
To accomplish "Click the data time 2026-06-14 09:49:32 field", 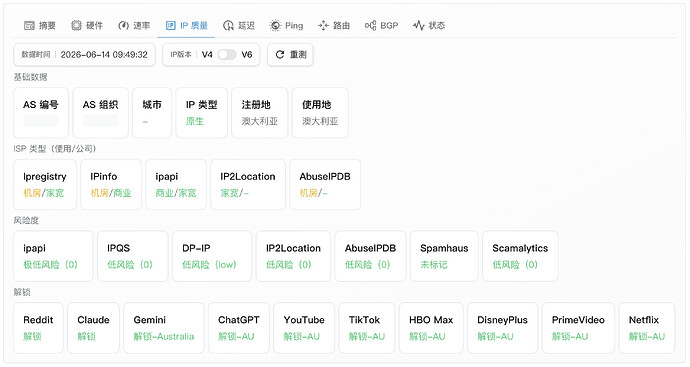I will 84,55.
